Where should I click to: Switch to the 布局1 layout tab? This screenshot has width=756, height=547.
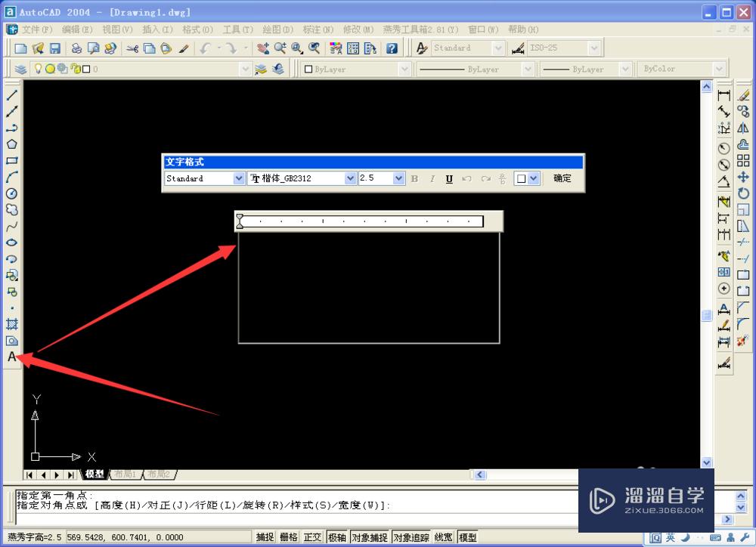pyautogui.click(x=125, y=474)
